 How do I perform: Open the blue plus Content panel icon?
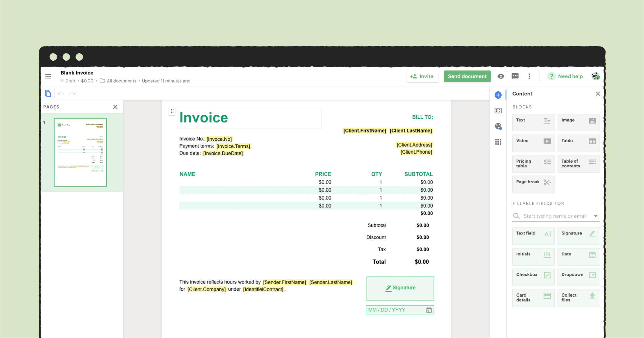pos(498,95)
